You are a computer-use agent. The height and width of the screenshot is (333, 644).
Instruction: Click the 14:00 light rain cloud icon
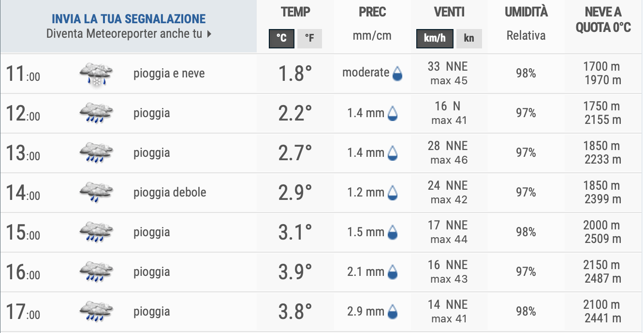pos(96,193)
